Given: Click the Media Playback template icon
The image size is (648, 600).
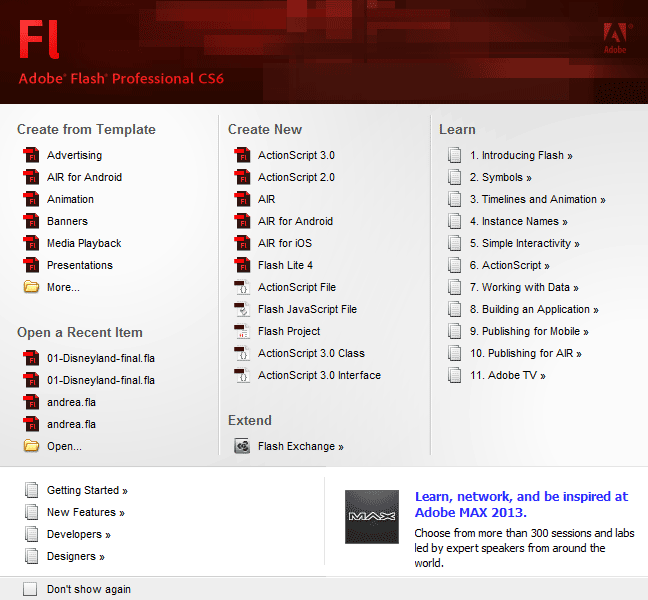Looking at the screenshot, I should click(x=31, y=243).
